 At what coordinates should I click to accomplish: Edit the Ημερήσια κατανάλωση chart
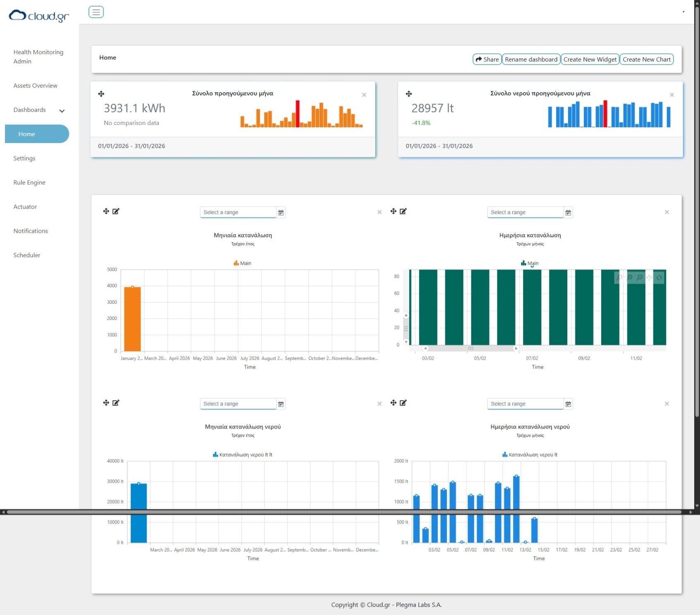coord(403,211)
